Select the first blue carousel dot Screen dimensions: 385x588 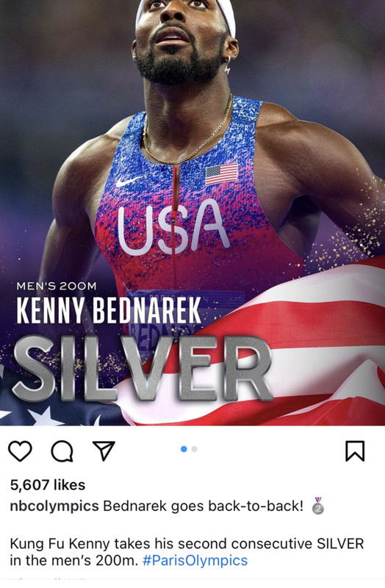click(184, 449)
